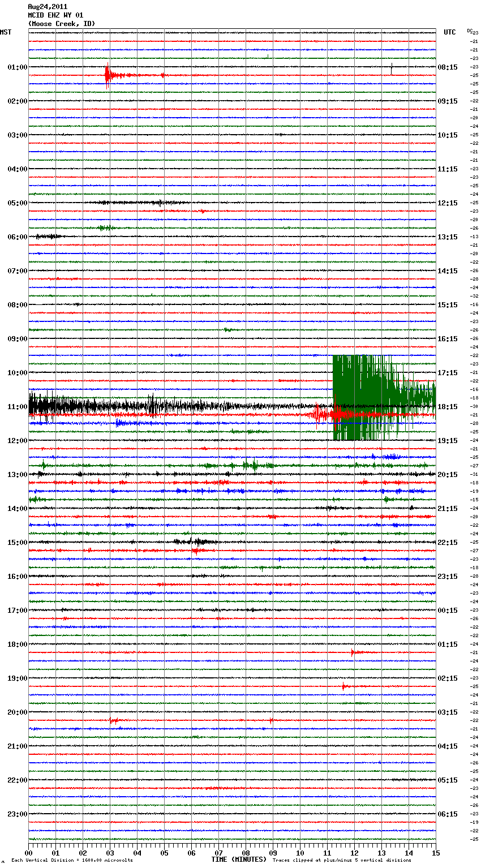Click the TIME (MINUTES) axis title
Viewport: 481px width, 868px height.
[239, 860]
